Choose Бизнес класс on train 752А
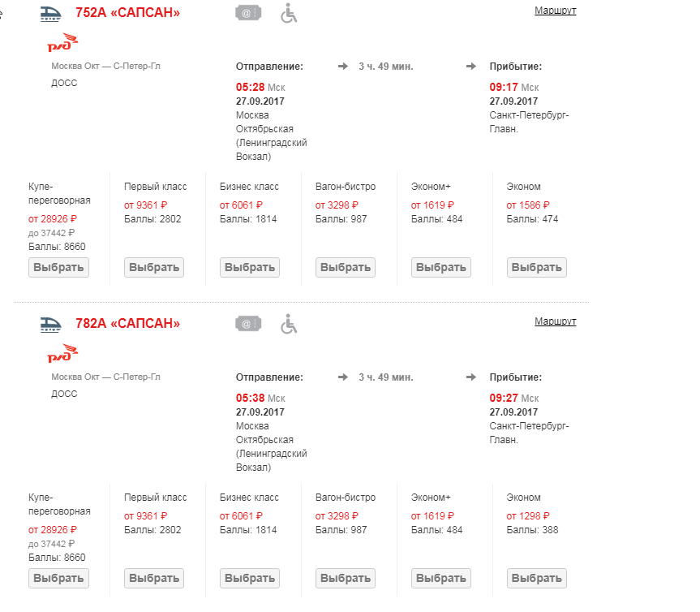Screen dimensions: 700x612 (249, 267)
